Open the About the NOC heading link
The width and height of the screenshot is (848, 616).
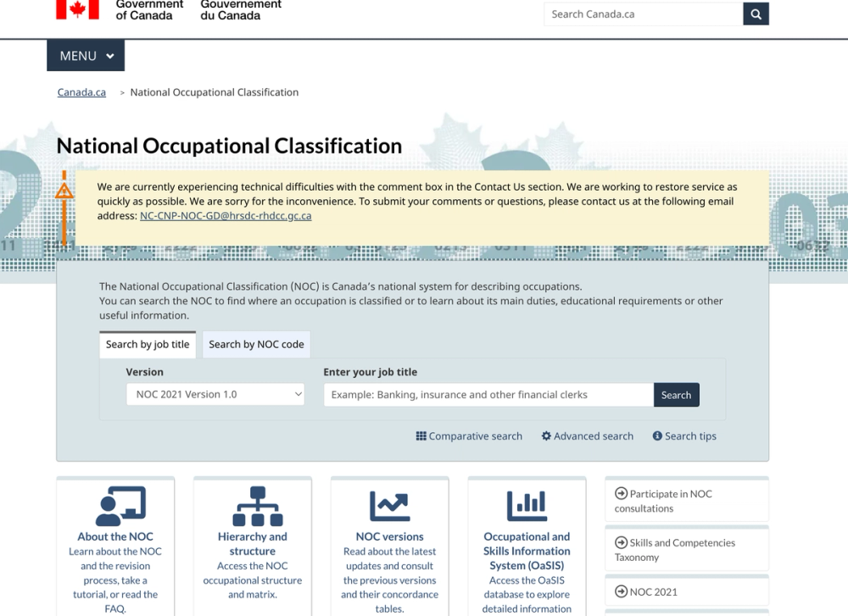[x=115, y=536]
